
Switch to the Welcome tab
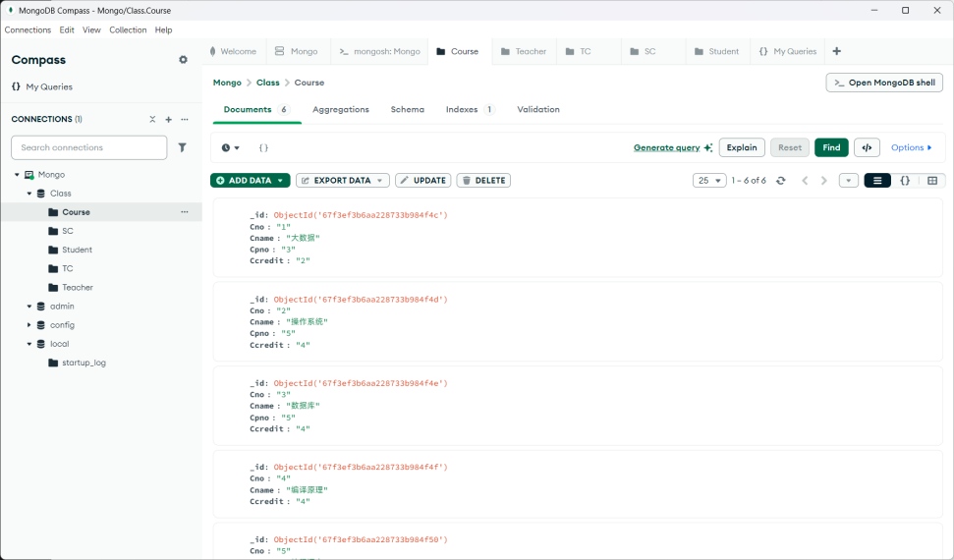tap(234, 52)
